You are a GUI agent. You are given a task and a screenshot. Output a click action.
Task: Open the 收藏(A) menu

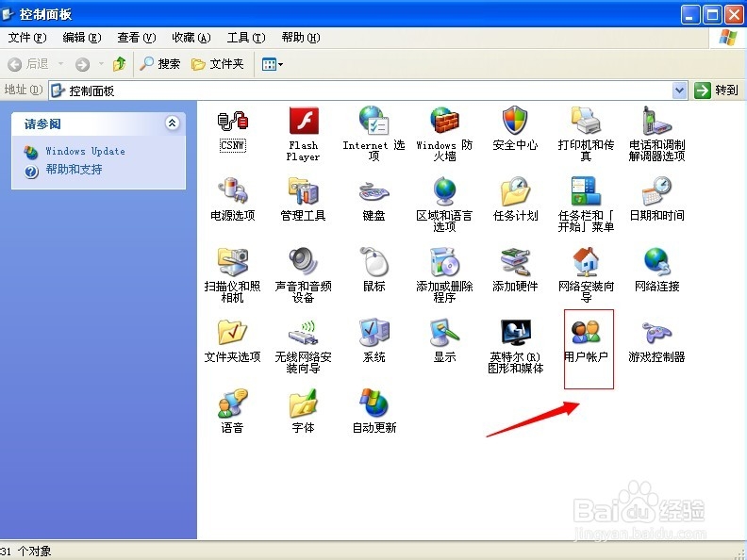(191, 38)
